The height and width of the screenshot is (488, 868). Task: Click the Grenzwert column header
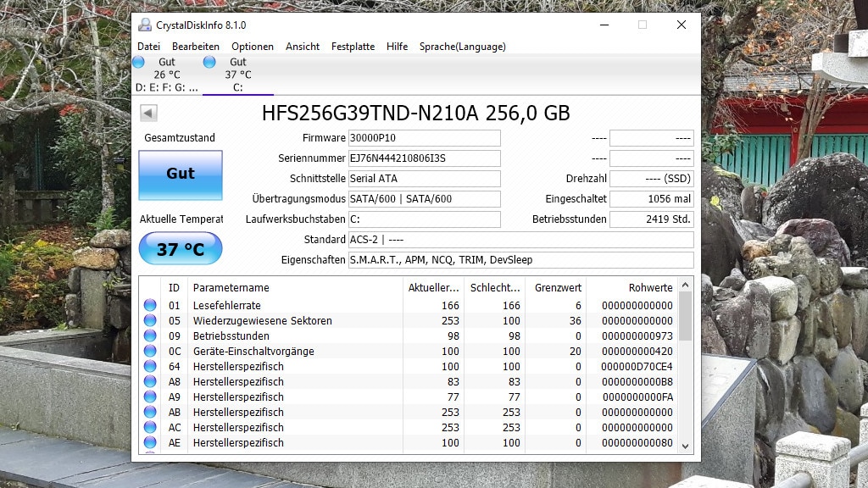coord(555,288)
